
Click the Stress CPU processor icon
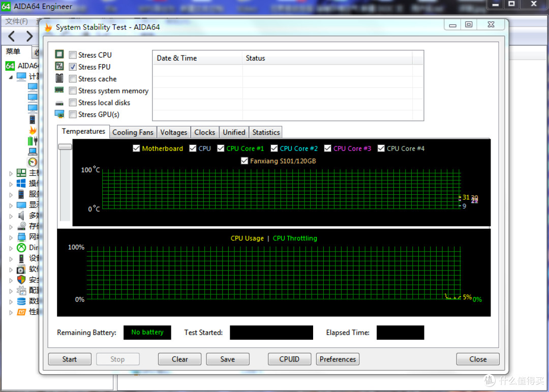(x=59, y=54)
